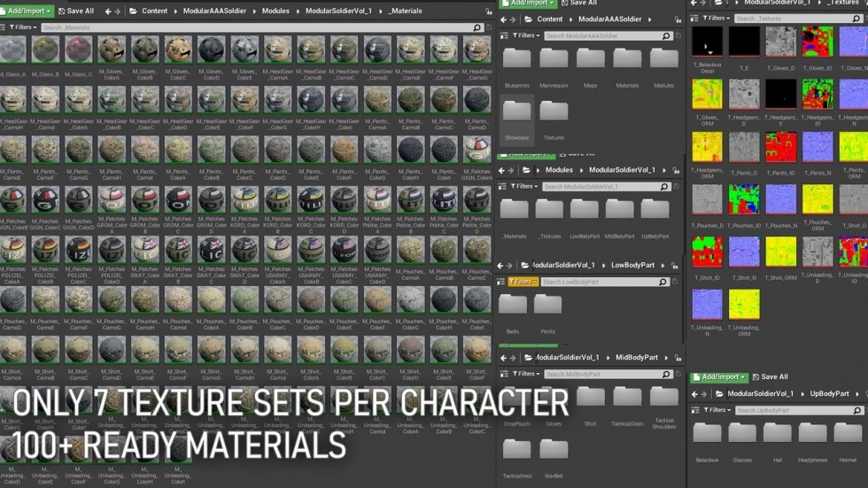
Task: Open the Helmet folder
Action: pyautogui.click(x=848, y=433)
